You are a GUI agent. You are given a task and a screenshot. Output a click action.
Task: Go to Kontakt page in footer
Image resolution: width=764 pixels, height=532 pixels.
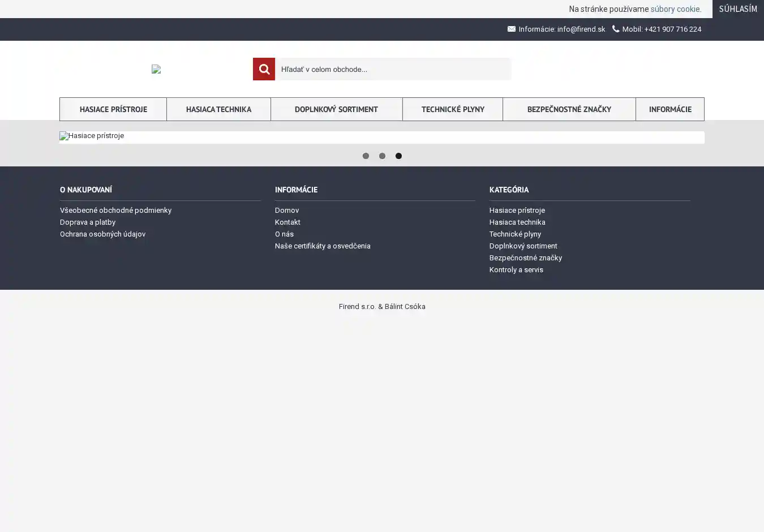point(287,222)
